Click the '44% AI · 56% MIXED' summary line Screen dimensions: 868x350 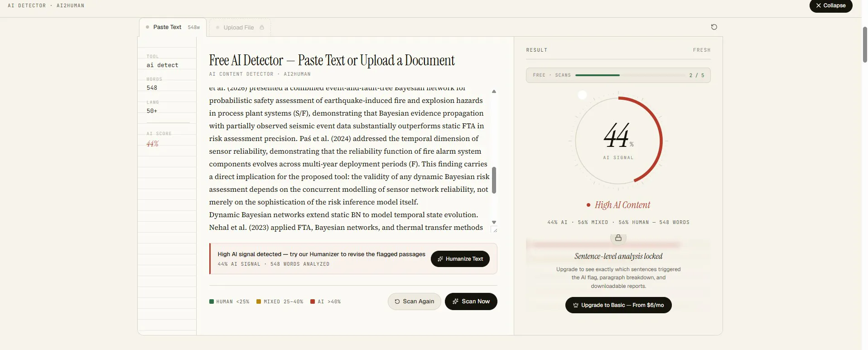pyautogui.click(x=618, y=222)
